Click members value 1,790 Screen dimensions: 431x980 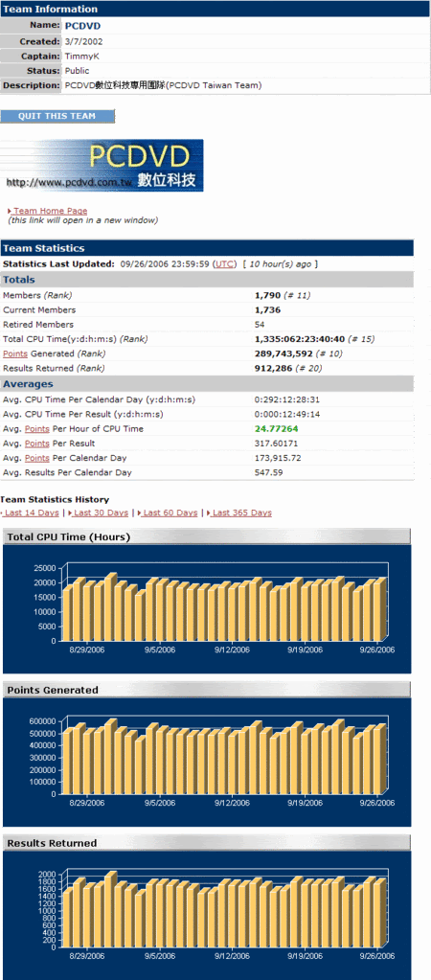pos(268,295)
